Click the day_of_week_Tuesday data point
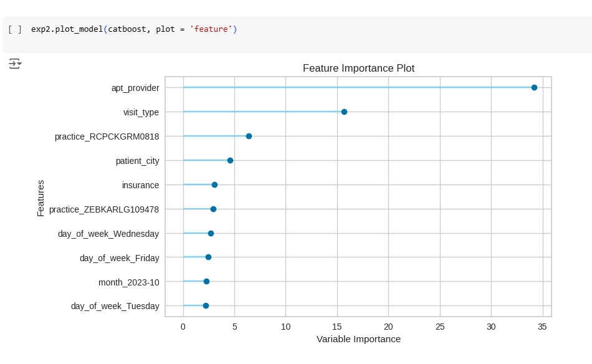Screen dimensions: 592x364 206,305
